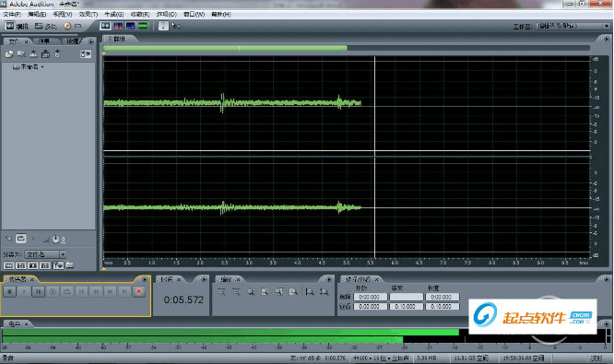The image size is (614, 364).
Task: Switch to Spectral Frequency display icon
Action: (118, 26)
